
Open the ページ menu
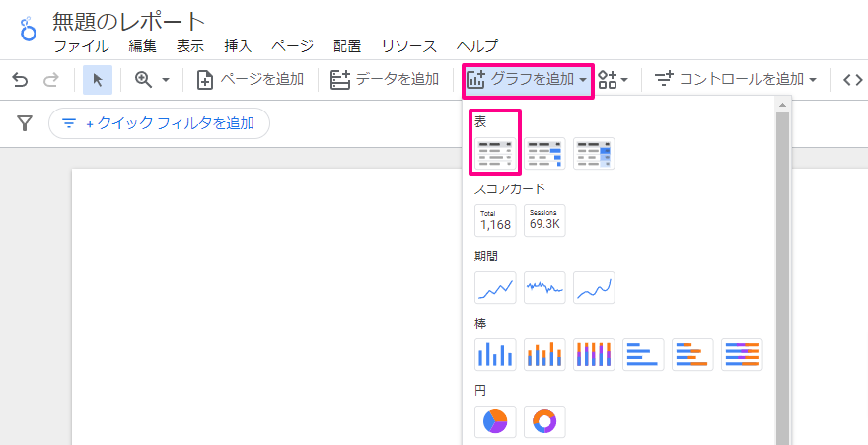coord(293,47)
